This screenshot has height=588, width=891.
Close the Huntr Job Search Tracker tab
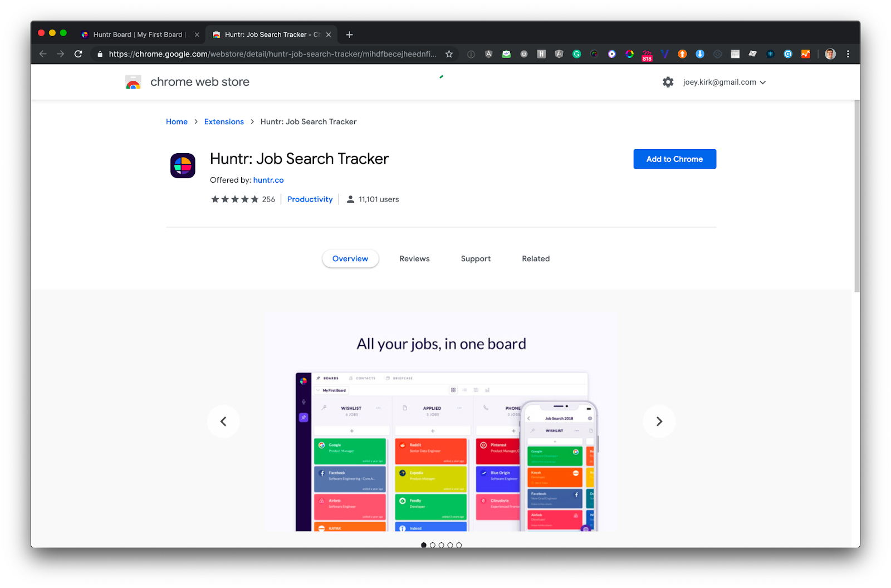(329, 35)
